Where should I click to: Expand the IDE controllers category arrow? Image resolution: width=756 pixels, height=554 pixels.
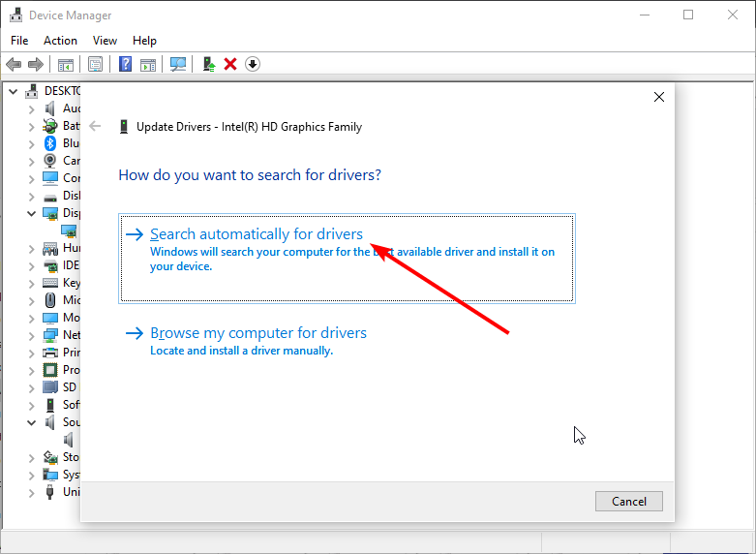point(32,266)
